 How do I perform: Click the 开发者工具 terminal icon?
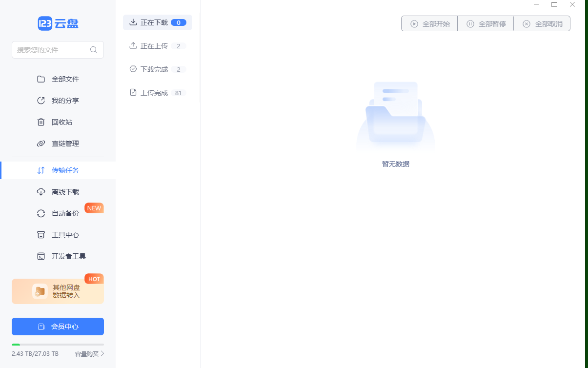point(41,256)
